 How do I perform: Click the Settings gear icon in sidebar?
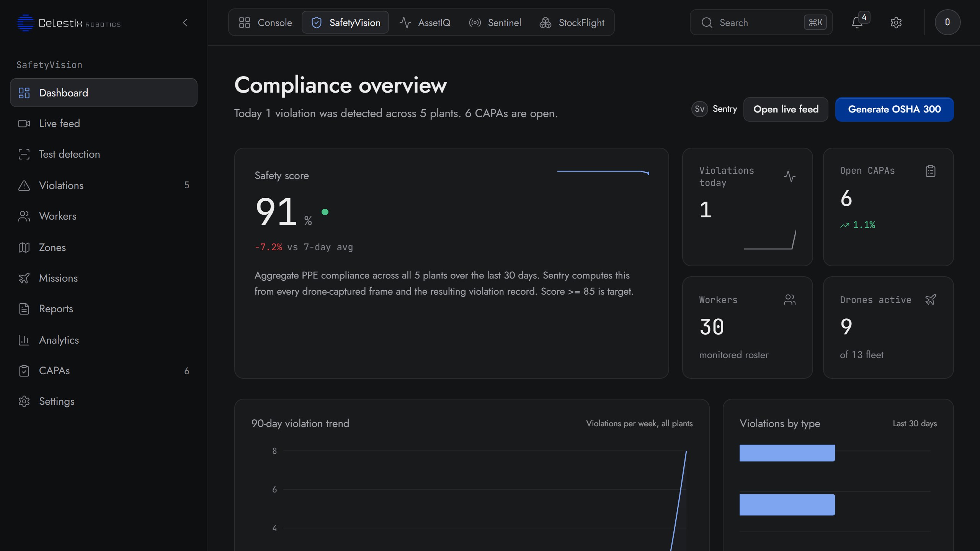tap(24, 401)
